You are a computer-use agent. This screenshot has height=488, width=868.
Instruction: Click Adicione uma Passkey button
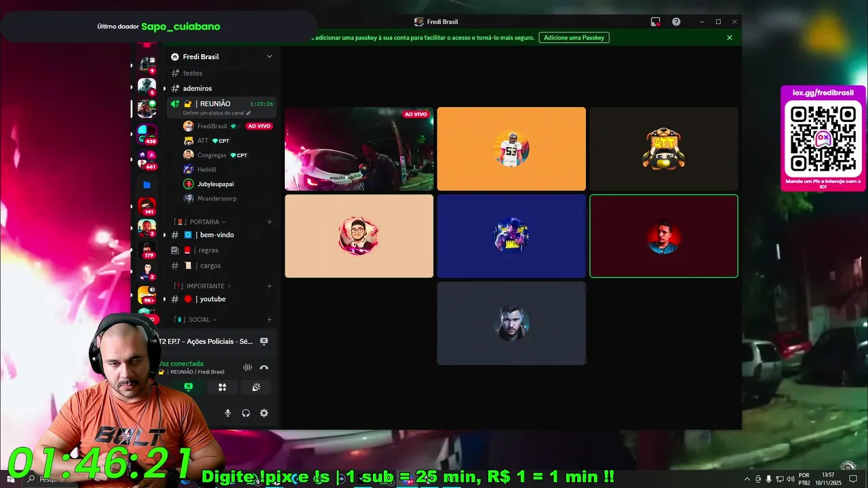click(574, 37)
